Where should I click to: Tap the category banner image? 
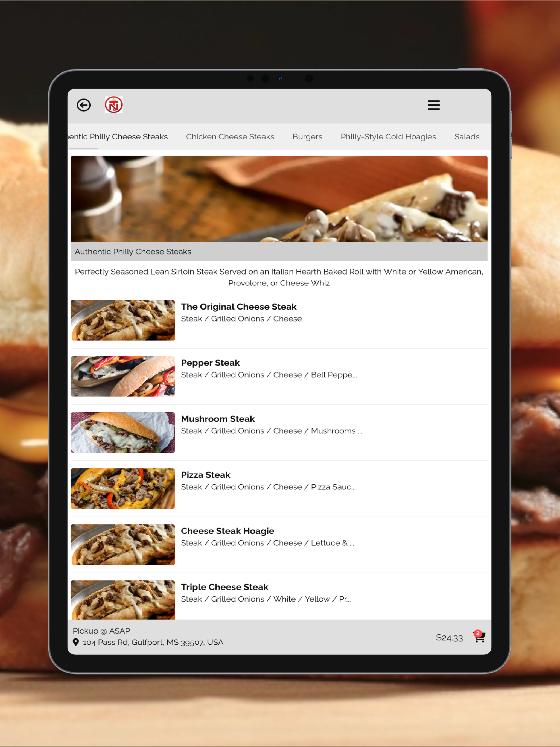[x=279, y=199]
